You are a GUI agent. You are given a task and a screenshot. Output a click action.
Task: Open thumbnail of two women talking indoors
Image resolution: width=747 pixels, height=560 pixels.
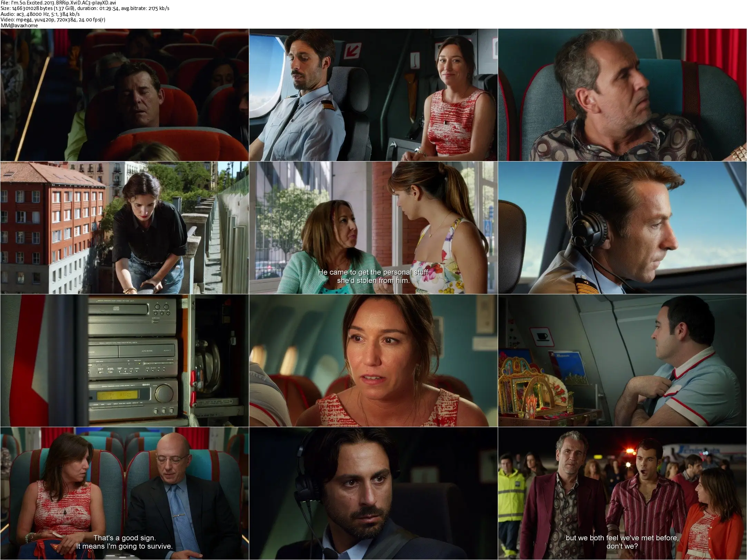tap(373, 228)
